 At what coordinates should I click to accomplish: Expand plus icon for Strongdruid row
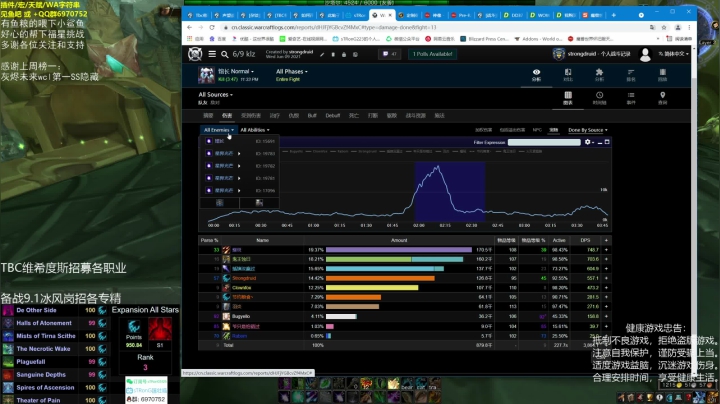pos(606,278)
